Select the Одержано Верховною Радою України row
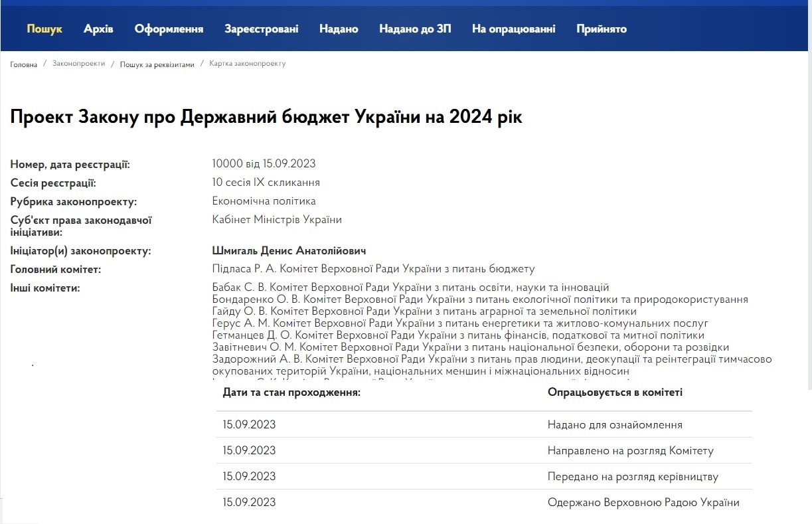The image size is (812, 524). [x=643, y=502]
